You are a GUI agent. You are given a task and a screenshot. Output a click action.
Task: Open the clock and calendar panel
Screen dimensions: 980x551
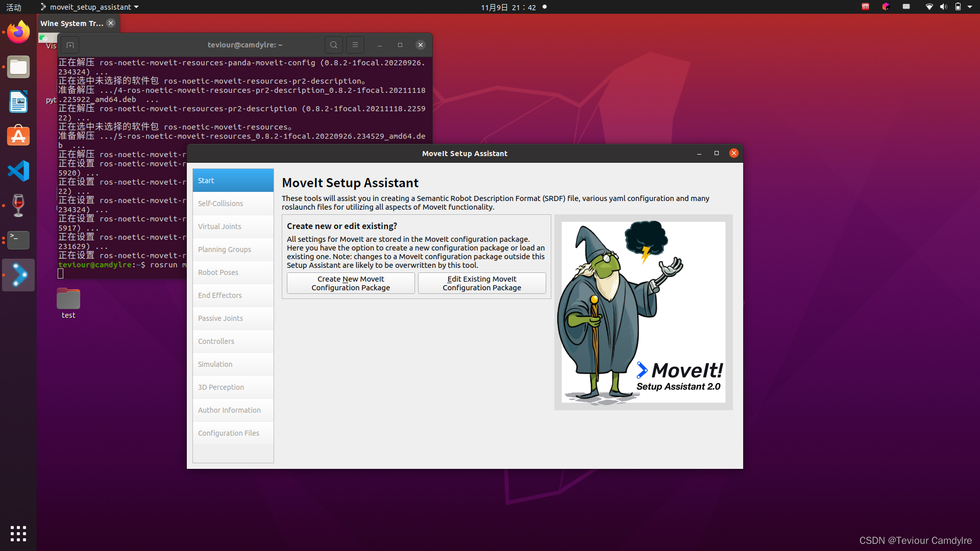[x=508, y=7]
